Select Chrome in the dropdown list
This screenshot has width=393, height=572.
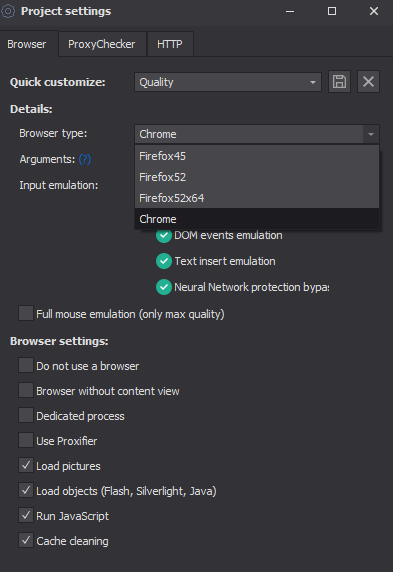click(x=257, y=219)
